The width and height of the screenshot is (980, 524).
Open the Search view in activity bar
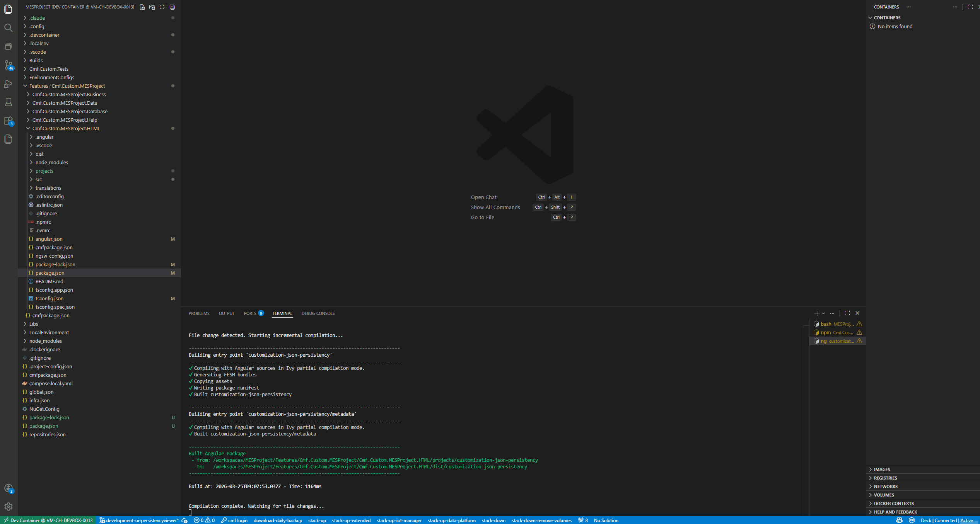[x=8, y=28]
